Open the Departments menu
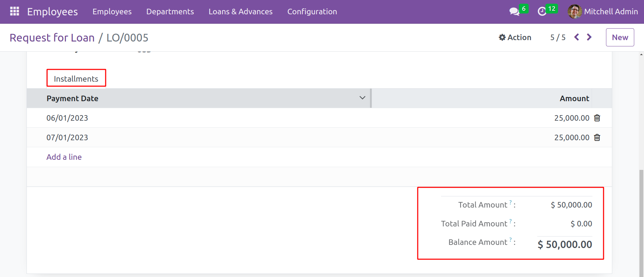644x277 pixels. pos(170,12)
